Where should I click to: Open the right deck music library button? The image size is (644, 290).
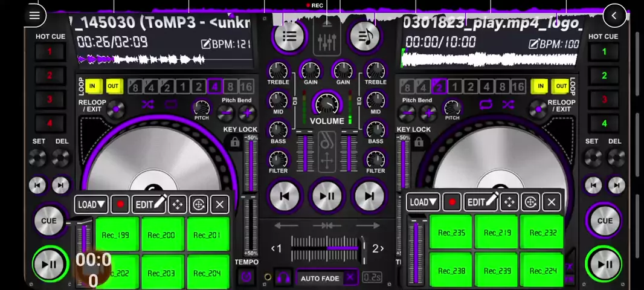[x=365, y=36]
